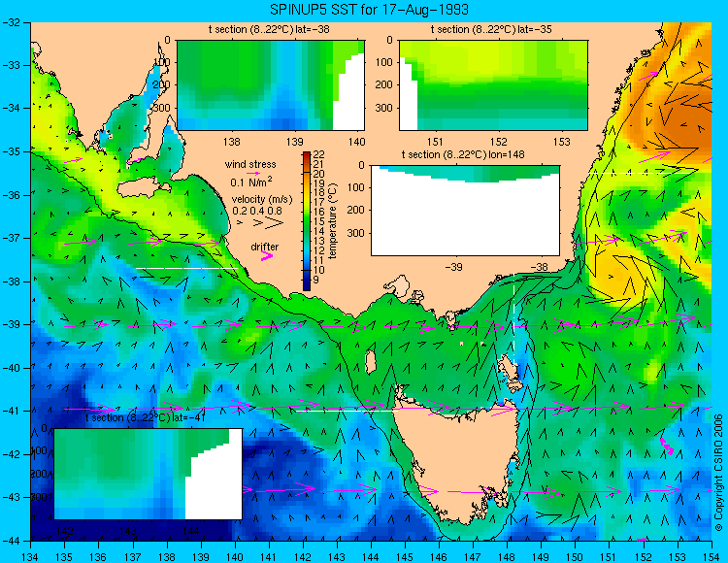Click '-40' on the left latitude axis
728x563 pixels.
tap(11, 368)
